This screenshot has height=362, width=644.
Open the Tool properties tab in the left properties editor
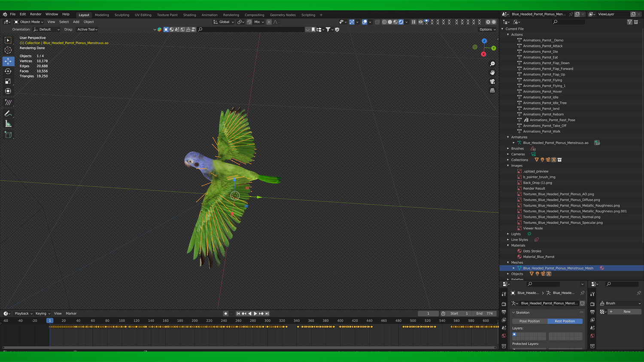(504, 294)
